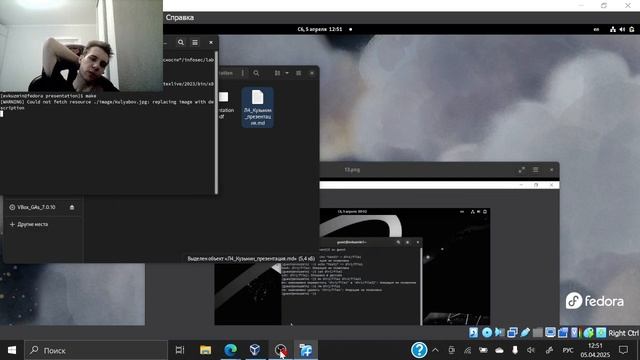The width and height of the screenshot is (640, 360).
Task: Open the terminal hamburger menu
Action: click(195, 42)
